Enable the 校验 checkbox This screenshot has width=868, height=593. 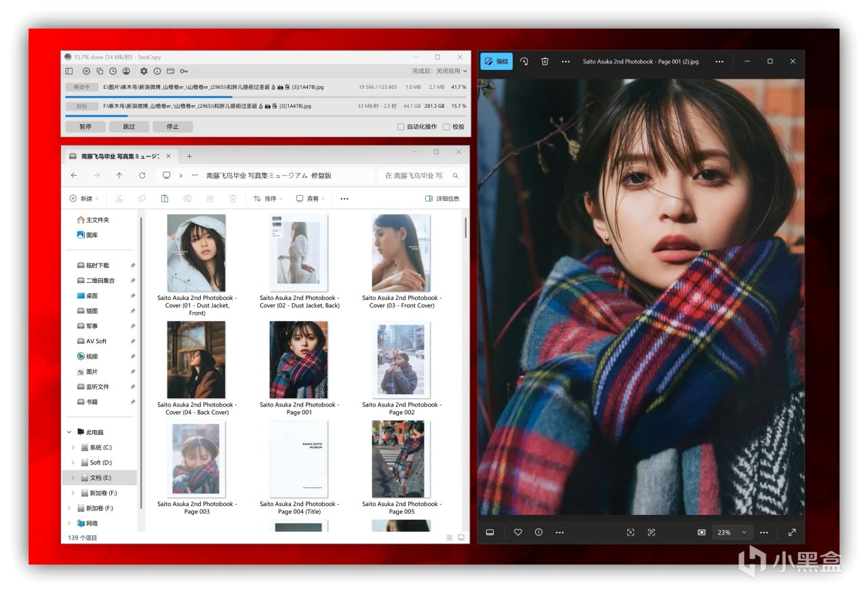[446, 127]
